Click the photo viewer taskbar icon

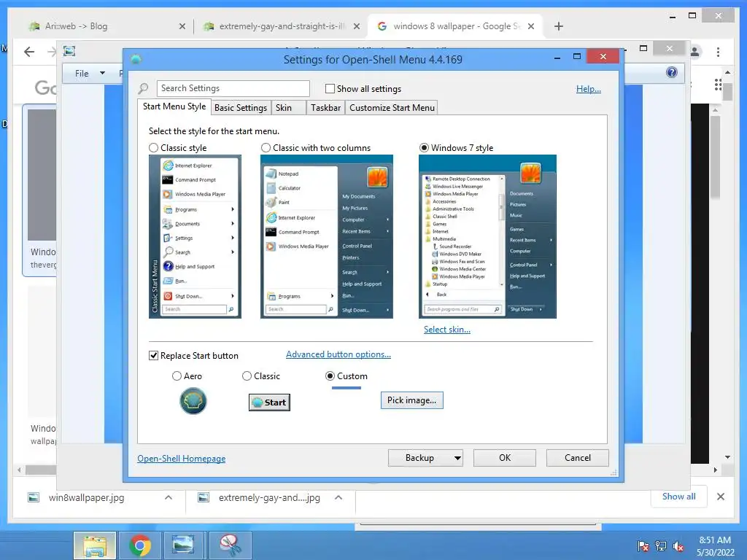(183, 545)
